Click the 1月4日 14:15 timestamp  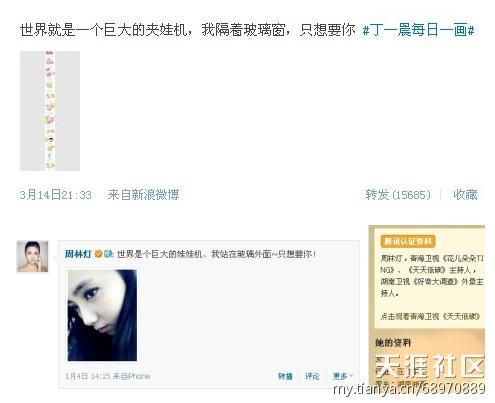(88, 376)
